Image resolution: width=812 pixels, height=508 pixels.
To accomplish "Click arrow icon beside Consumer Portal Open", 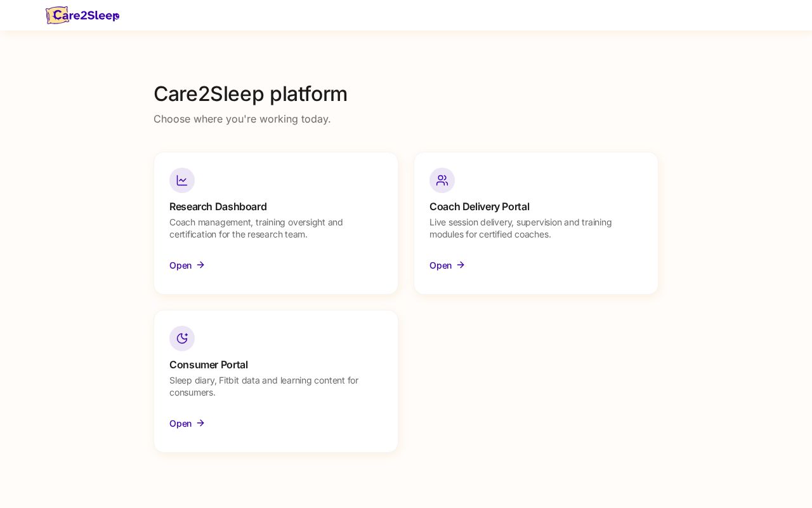I will point(200,423).
